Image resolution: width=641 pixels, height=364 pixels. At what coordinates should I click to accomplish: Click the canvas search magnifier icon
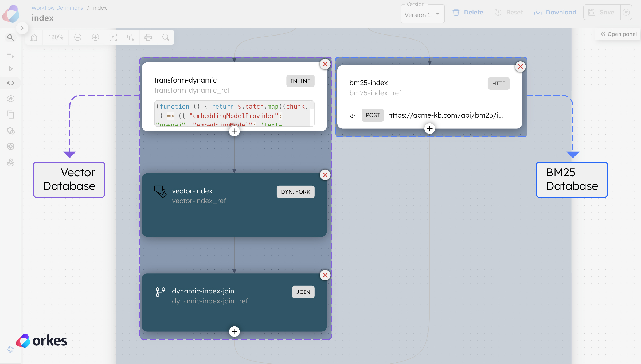click(166, 37)
